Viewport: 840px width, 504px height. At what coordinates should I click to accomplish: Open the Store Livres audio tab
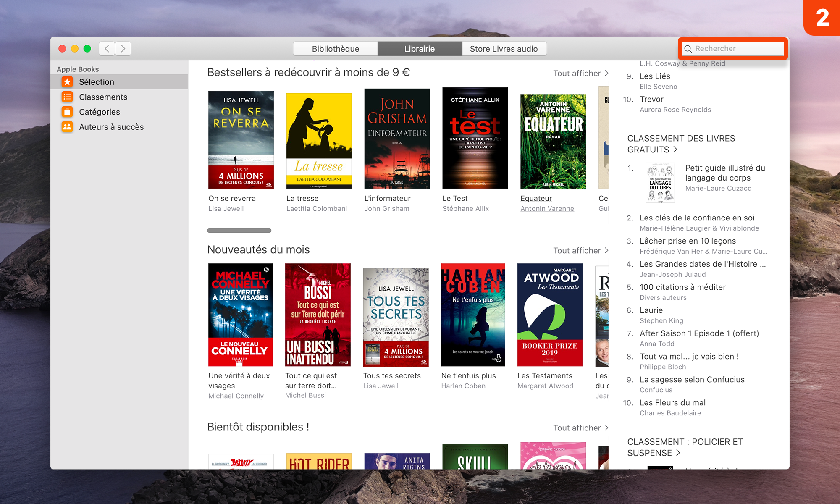point(504,49)
